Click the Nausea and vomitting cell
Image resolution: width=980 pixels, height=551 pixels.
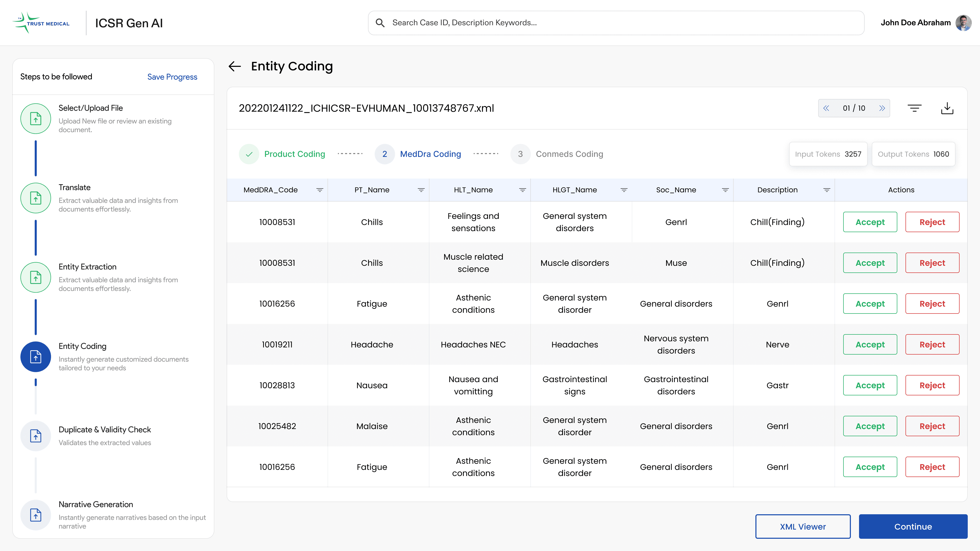473,385
